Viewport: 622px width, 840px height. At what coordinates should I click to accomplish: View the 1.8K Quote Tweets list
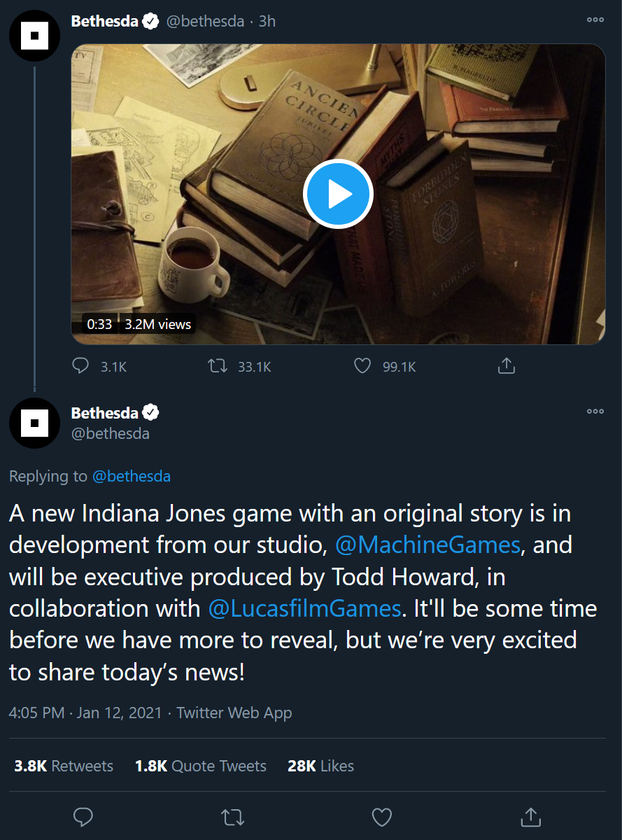click(201, 766)
